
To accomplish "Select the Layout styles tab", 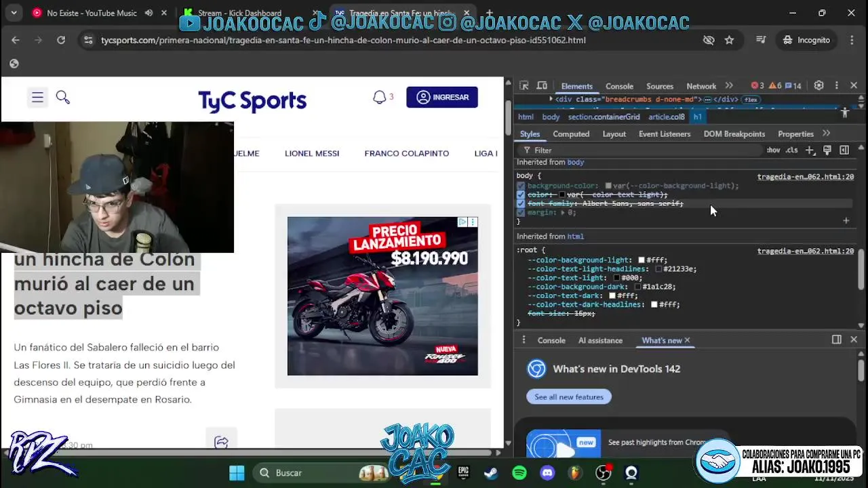I will click(x=614, y=134).
